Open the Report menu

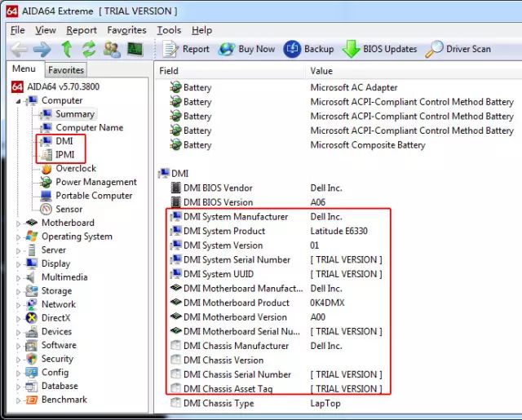pos(82,30)
